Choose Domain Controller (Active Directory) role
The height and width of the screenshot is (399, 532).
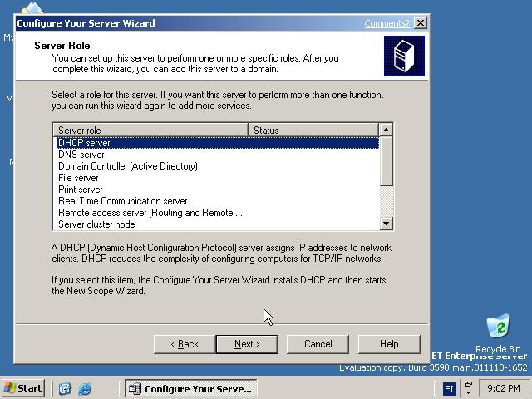click(217, 166)
